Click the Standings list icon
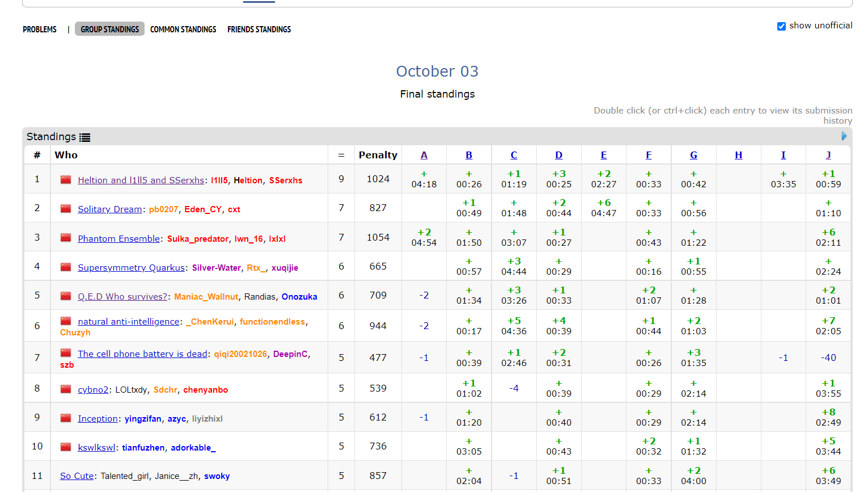 85,137
